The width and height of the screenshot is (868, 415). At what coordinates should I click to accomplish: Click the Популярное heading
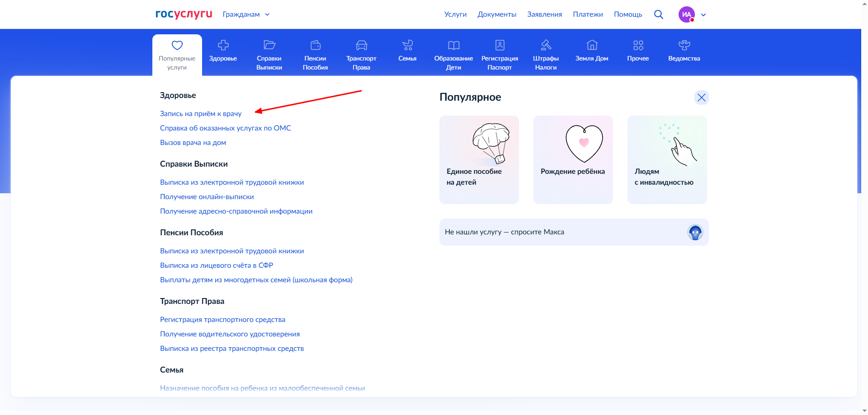coord(470,97)
